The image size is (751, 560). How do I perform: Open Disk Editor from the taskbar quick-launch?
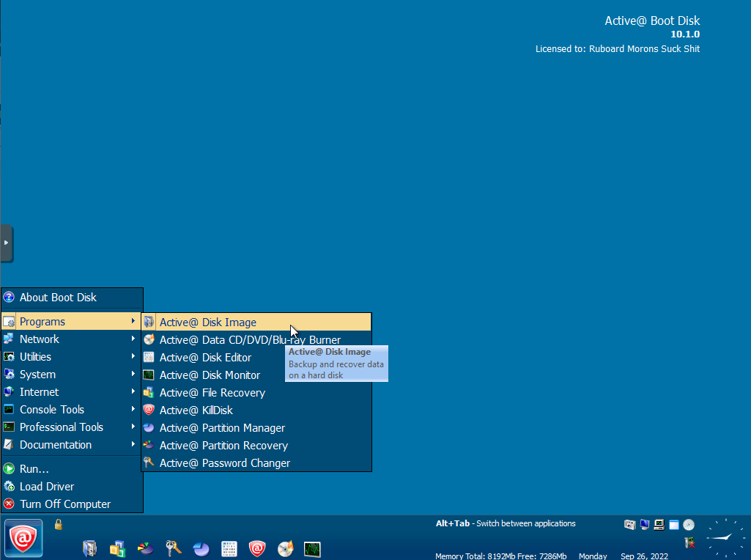click(229, 548)
